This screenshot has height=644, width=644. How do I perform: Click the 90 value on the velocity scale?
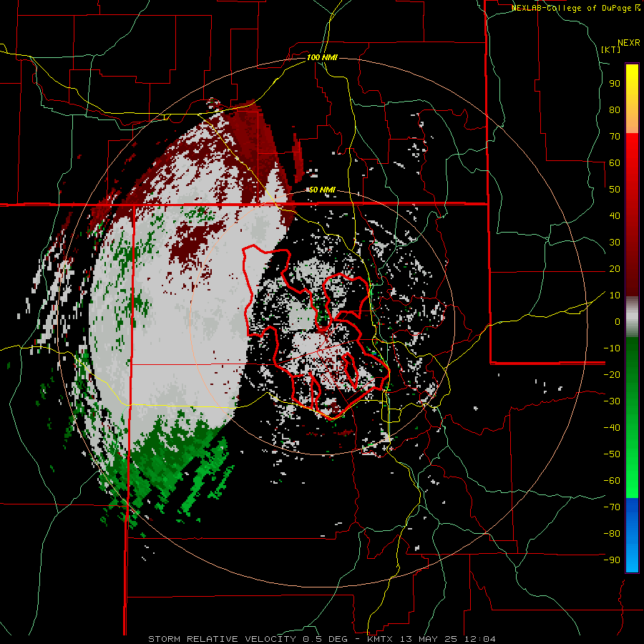point(615,84)
